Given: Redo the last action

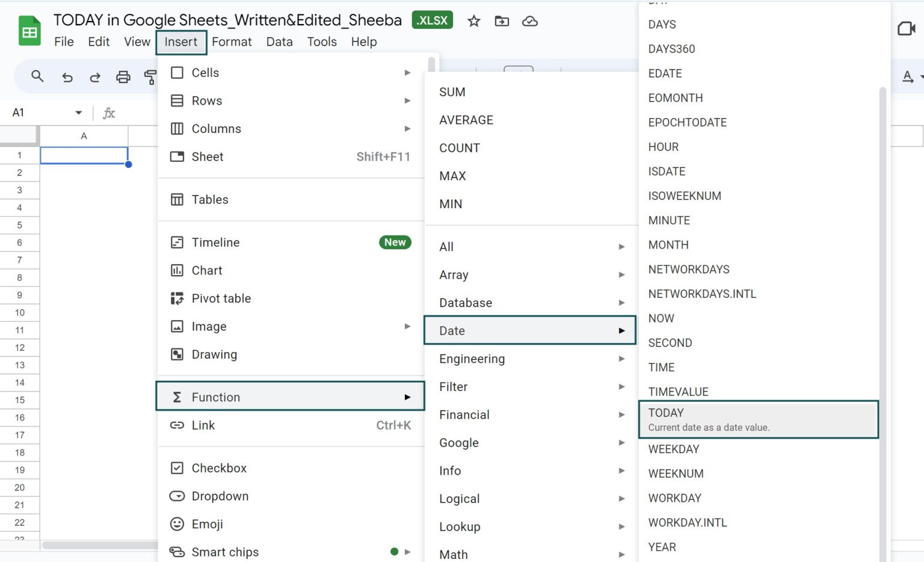Looking at the screenshot, I should [x=95, y=77].
